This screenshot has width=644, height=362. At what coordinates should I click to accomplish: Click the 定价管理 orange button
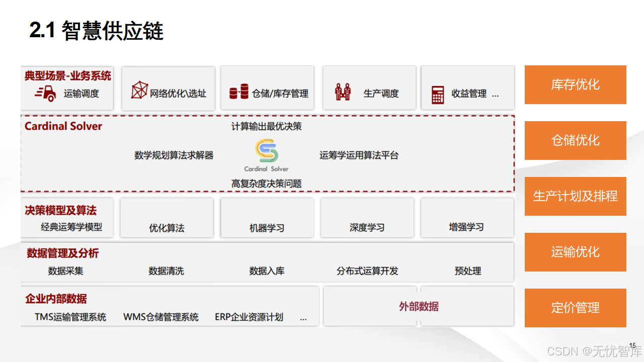(575, 308)
